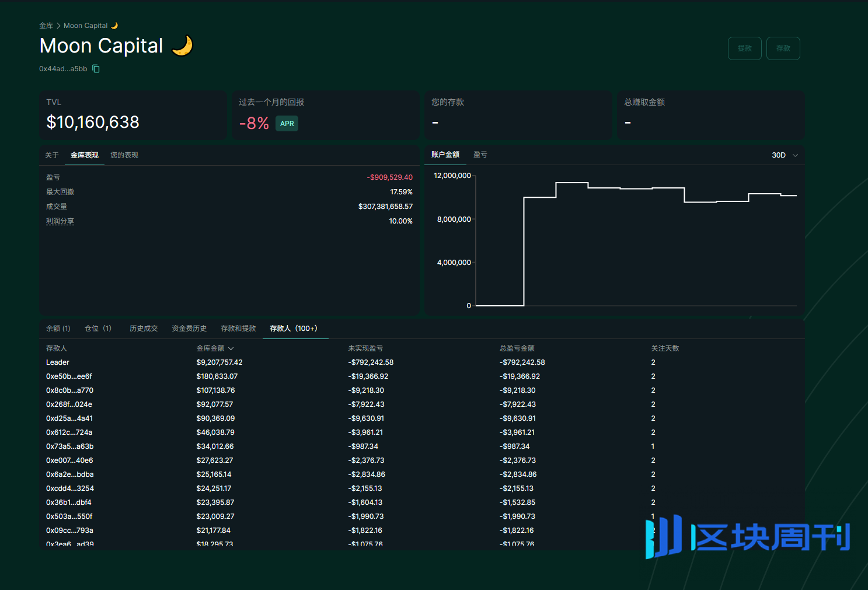Click the vault amount $180,633.07
This screenshot has height=590, width=868.
tap(217, 376)
